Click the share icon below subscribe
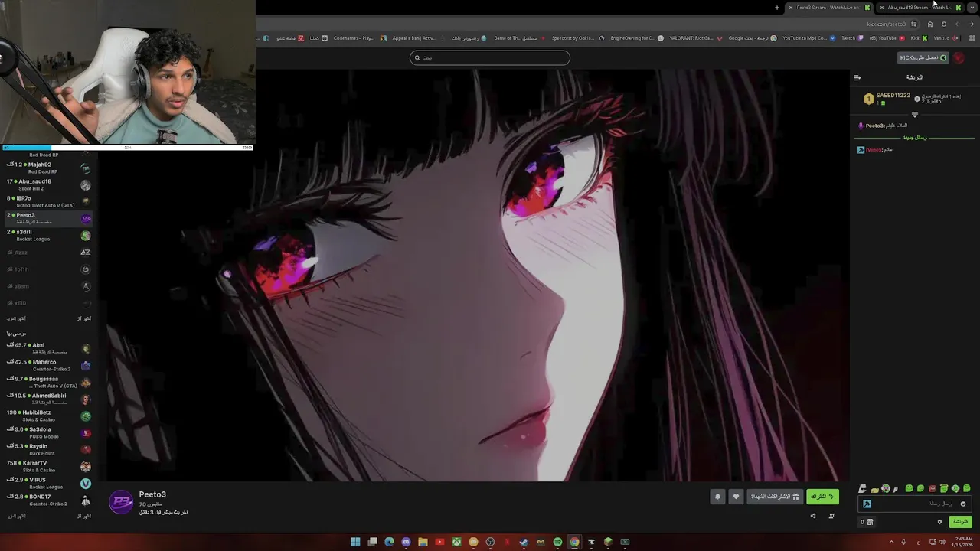 tap(813, 516)
